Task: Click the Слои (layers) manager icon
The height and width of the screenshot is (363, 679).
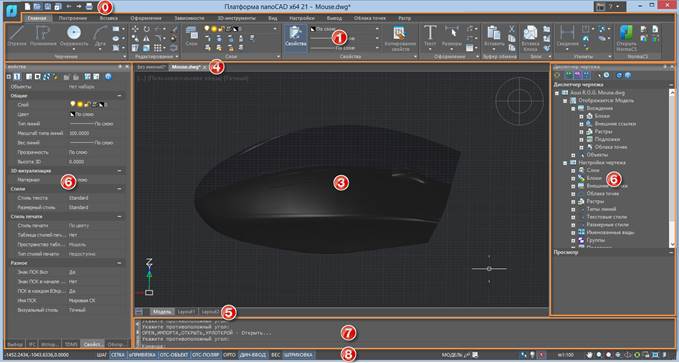Action: pyautogui.click(x=191, y=36)
